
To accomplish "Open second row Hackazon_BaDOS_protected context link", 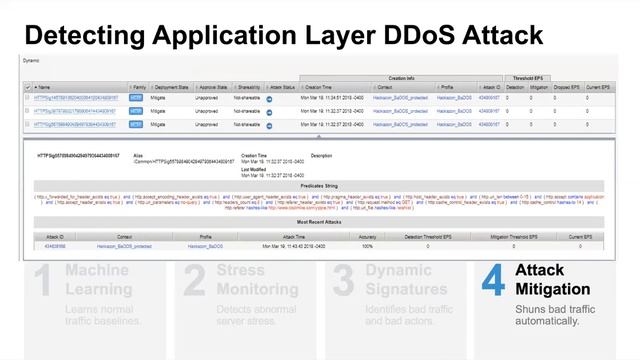I will click(x=400, y=111).
